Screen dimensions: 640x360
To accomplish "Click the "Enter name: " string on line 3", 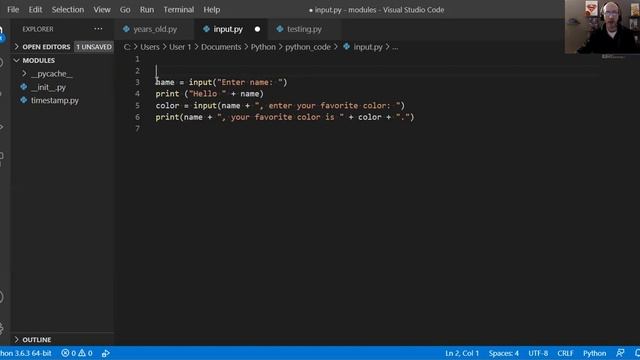I will point(250,82).
